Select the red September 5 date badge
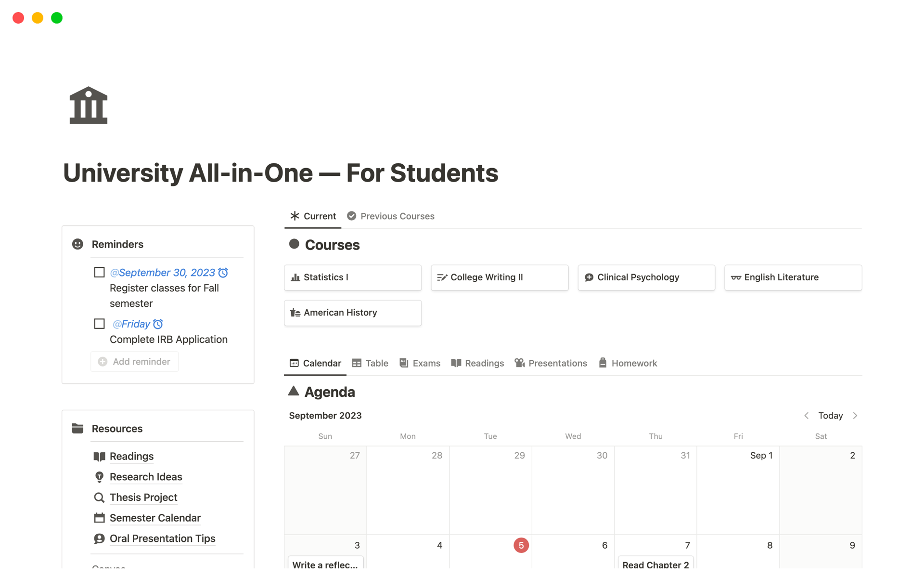This screenshot has width=924, height=578. (x=521, y=545)
